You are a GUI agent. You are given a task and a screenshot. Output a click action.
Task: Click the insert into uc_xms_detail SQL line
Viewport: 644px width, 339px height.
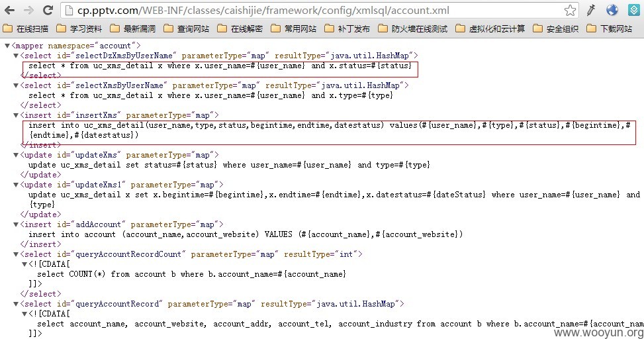point(330,125)
